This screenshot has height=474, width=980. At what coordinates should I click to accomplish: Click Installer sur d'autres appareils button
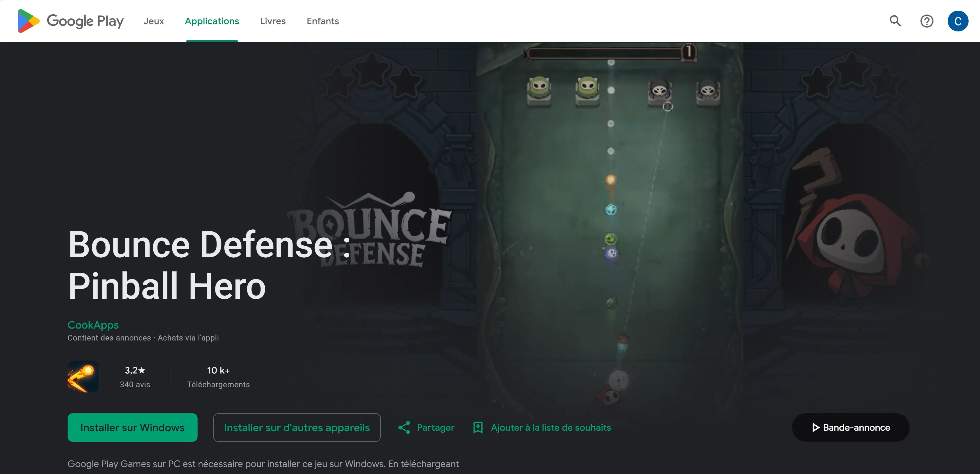297,427
